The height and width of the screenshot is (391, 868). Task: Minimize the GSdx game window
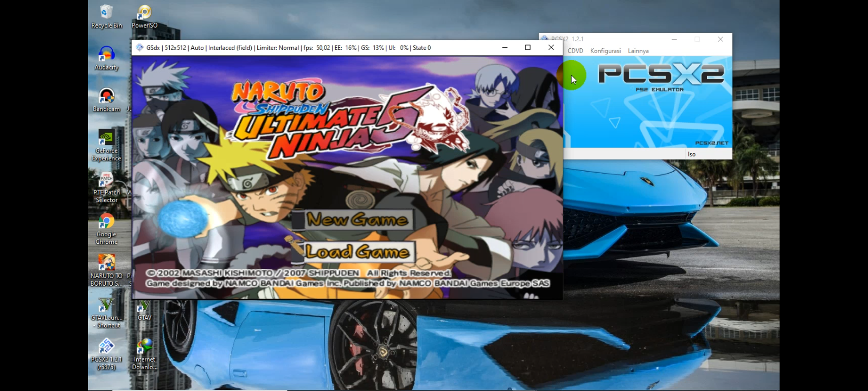(x=505, y=48)
